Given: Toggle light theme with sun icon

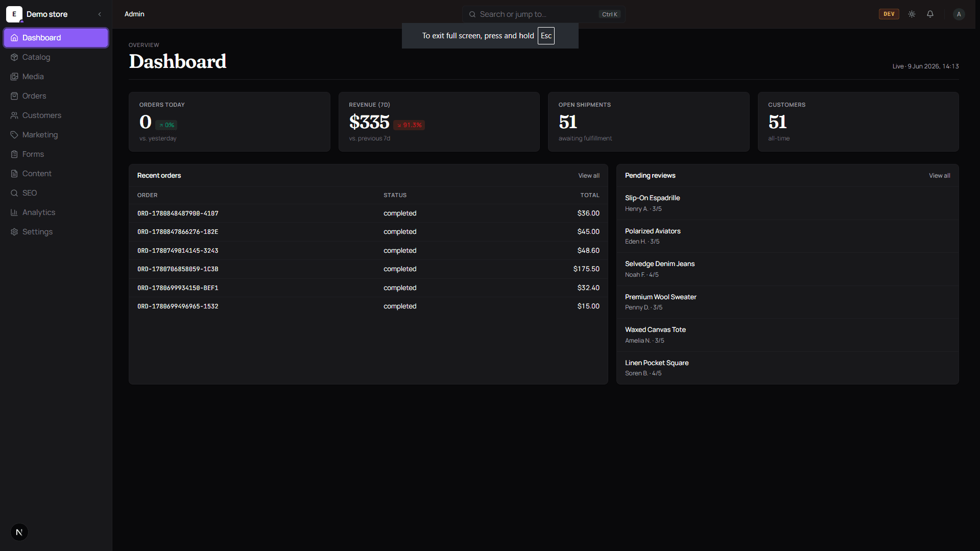Looking at the screenshot, I should pos(912,14).
